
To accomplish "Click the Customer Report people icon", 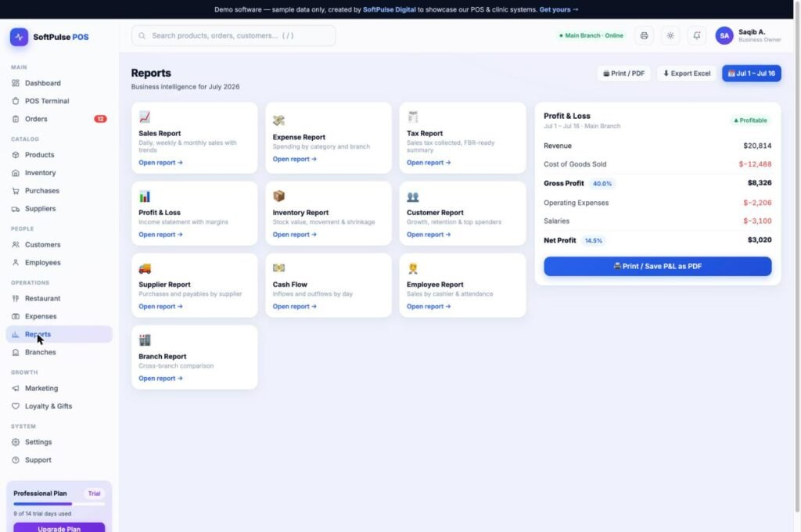I will point(413,196).
